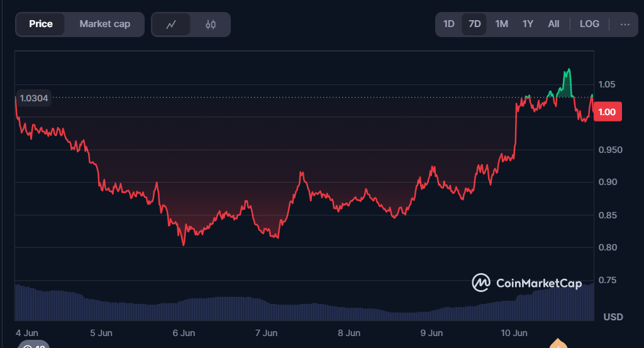The width and height of the screenshot is (644, 348).
Task: Switch to line chart view
Action: coord(171,25)
